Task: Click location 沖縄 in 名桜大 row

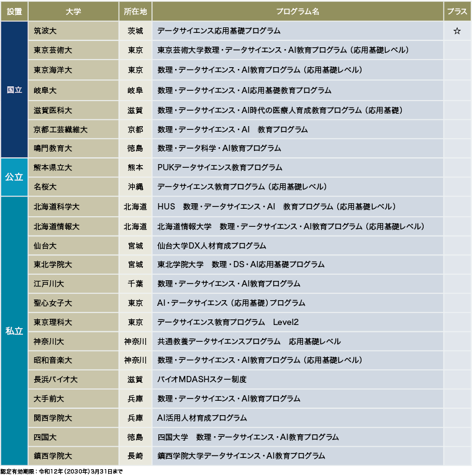Action: click(x=135, y=186)
